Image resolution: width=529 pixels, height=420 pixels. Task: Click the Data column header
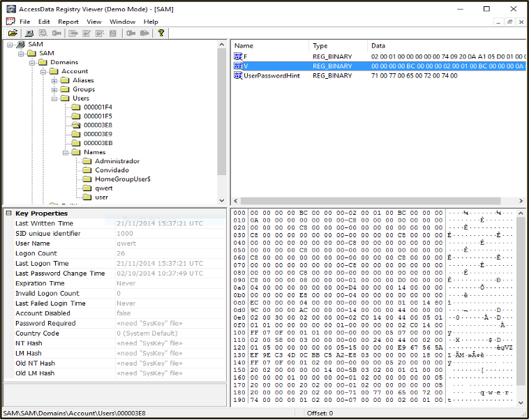point(447,45)
